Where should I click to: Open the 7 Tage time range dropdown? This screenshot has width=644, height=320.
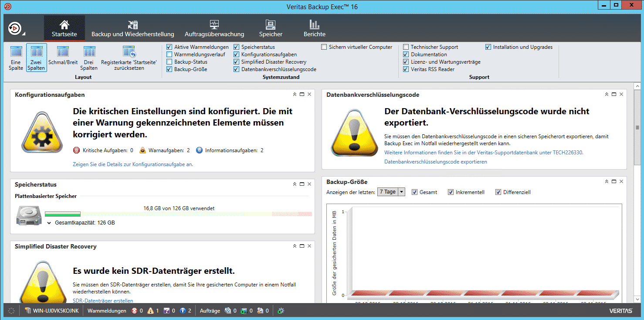[x=391, y=192]
